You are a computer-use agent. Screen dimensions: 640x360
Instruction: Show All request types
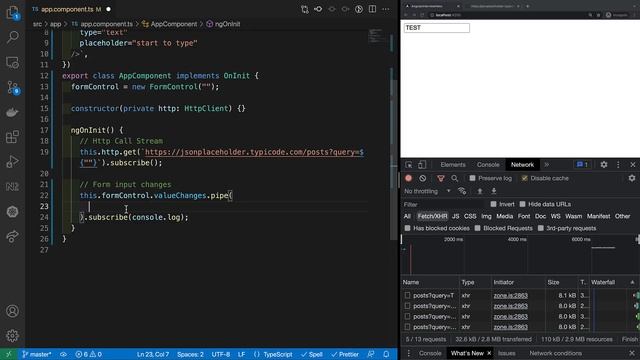click(x=407, y=216)
